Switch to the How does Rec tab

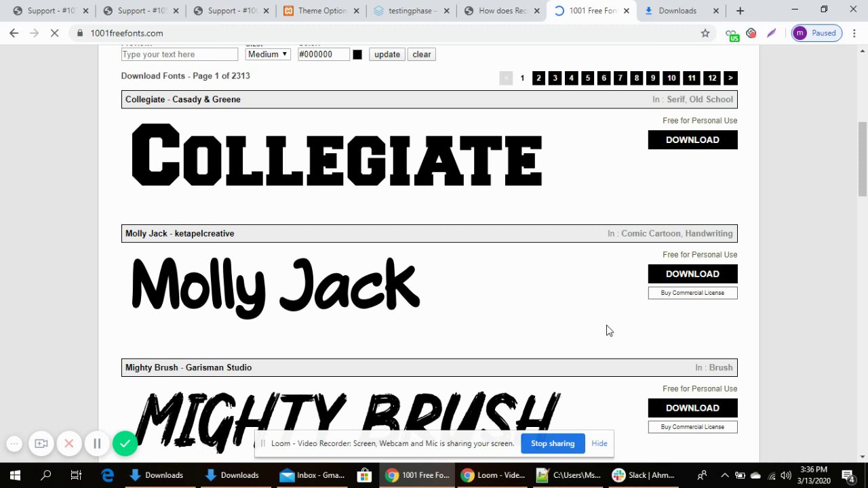pyautogui.click(x=502, y=11)
